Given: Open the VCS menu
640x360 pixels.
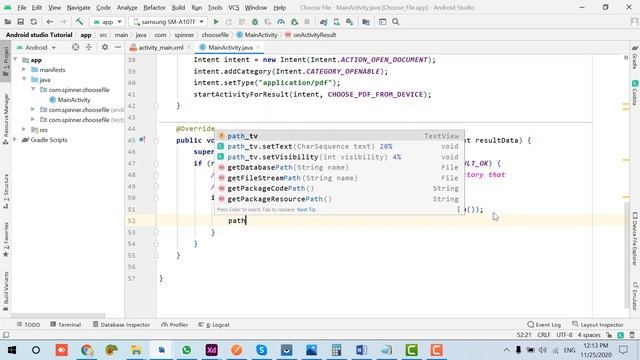Looking at the screenshot, I should pyautogui.click(x=233, y=8).
